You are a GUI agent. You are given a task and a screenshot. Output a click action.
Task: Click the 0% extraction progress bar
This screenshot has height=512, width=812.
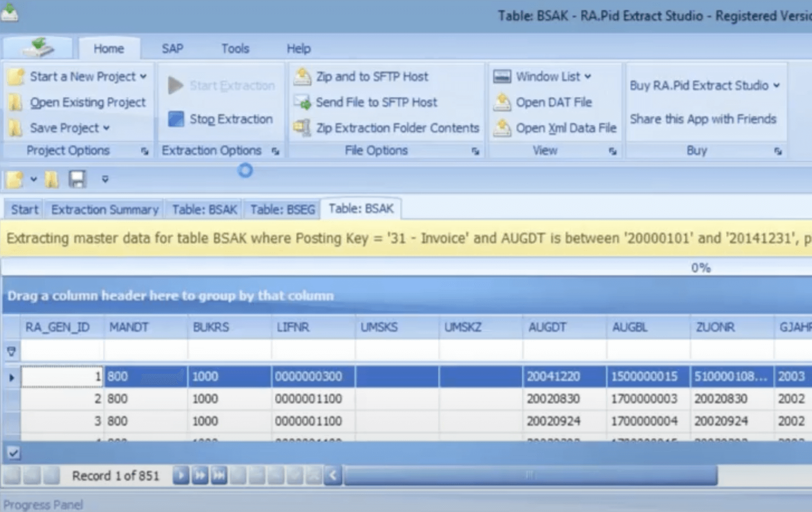tap(406, 267)
